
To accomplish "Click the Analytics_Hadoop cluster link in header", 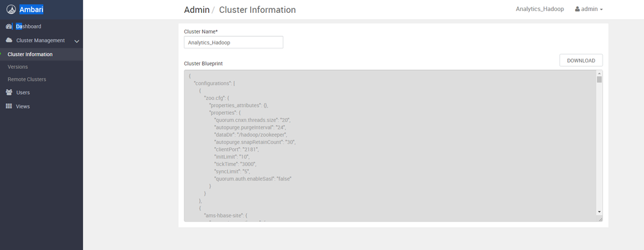I will (540, 9).
